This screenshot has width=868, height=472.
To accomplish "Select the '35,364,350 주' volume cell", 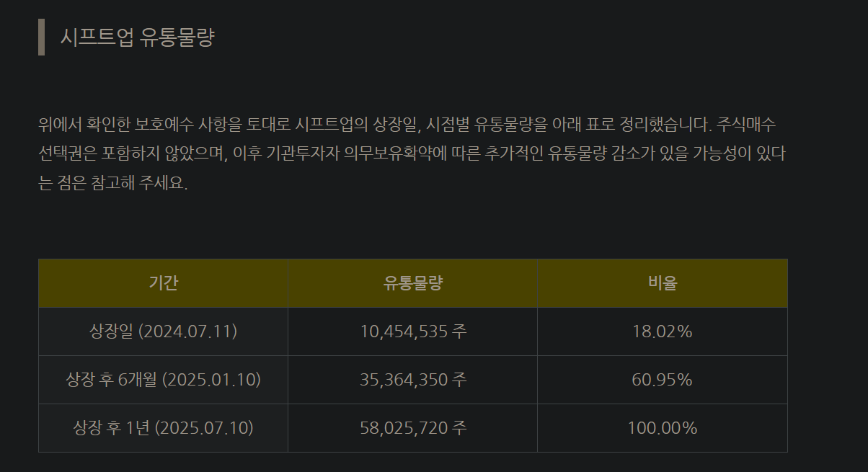I will point(412,380).
